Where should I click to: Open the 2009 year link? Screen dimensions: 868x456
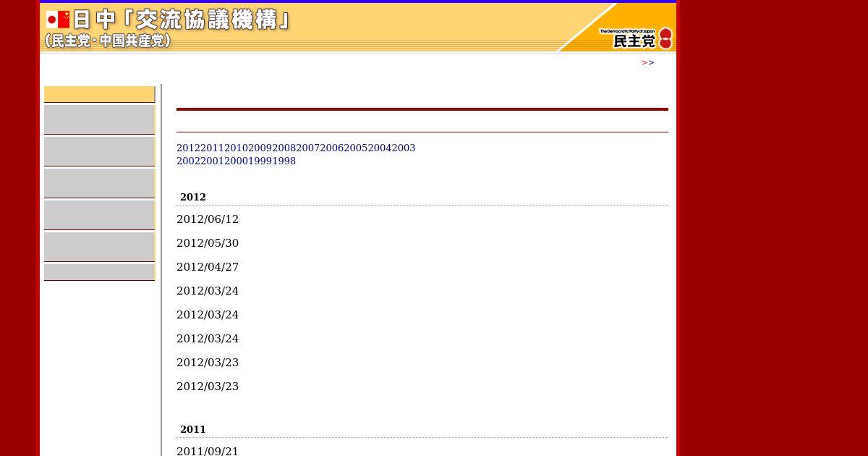coord(260,148)
